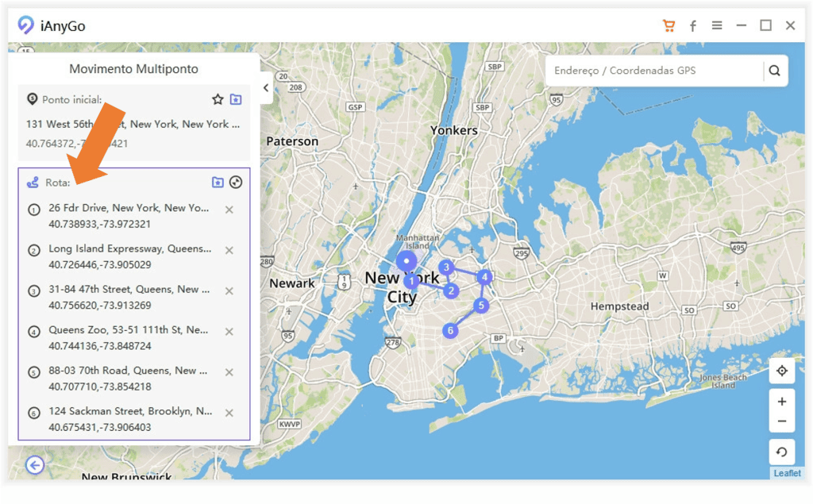813x504 pixels.
Task: Remove 31-84 47th Street waypoint
Action: point(229,290)
